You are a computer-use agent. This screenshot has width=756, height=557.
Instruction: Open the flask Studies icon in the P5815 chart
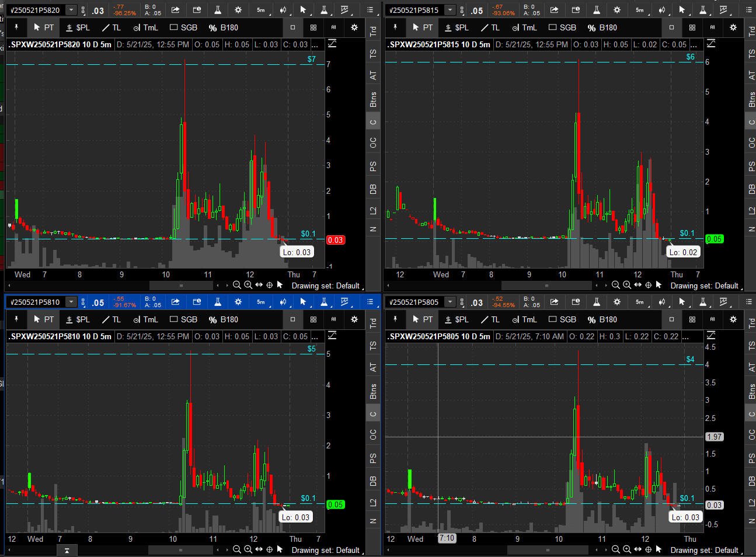(x=596, y=10)
